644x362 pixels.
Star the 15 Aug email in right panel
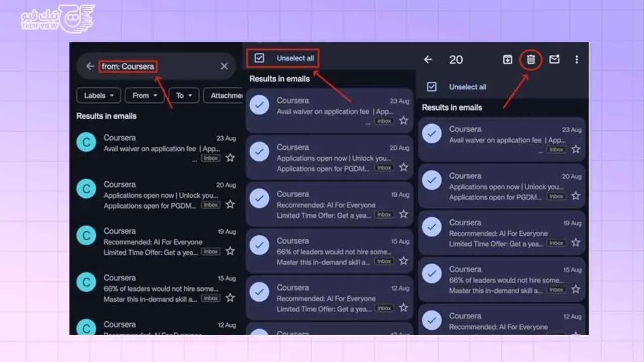click(576, 290)
